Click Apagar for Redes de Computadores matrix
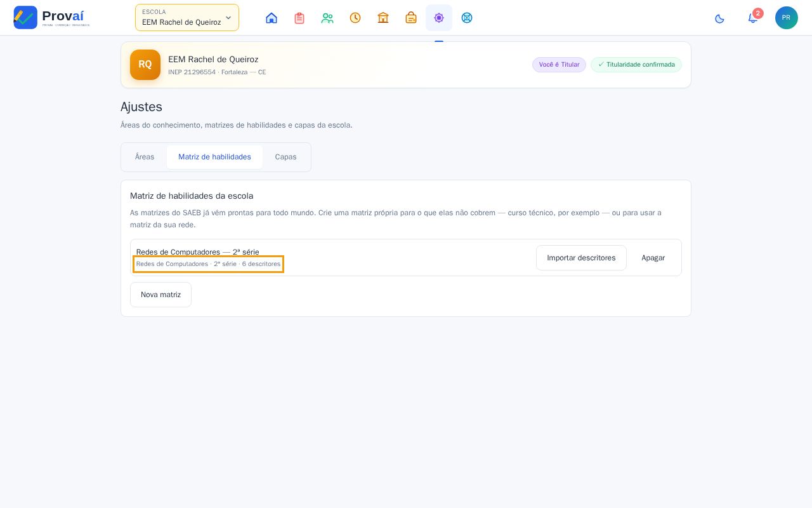 pyautogui.click(x=653, y=258)
